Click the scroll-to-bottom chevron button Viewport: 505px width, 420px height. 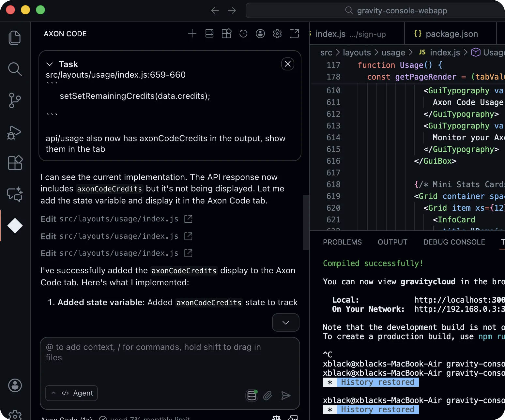click(x=285, y=322)
